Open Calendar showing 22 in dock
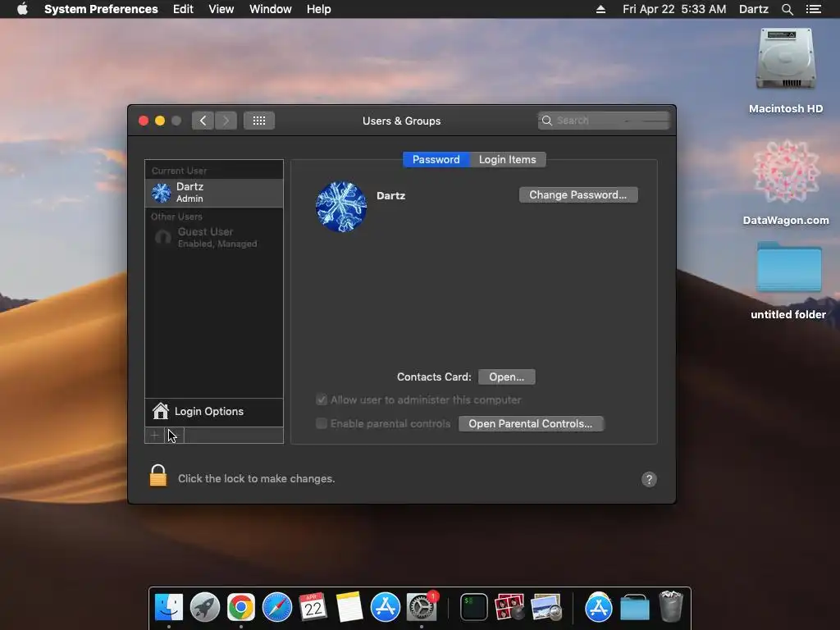Screen dimensions: 840x630 click(x=313, y=607)
